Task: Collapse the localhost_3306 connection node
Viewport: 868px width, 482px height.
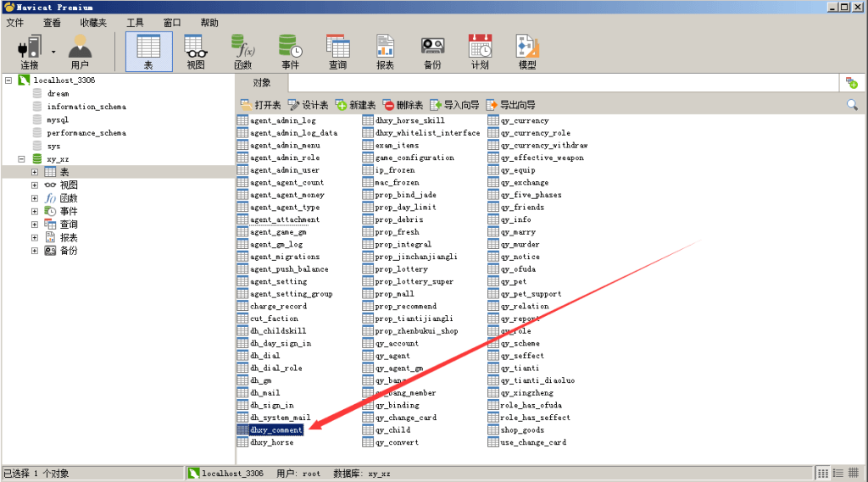Action: coord(8,80)
